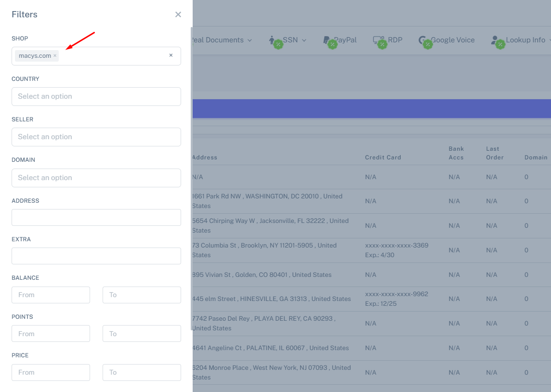551x392 pixels.
Task: Click the RDP monitor icon
Action: pos(378,40)
